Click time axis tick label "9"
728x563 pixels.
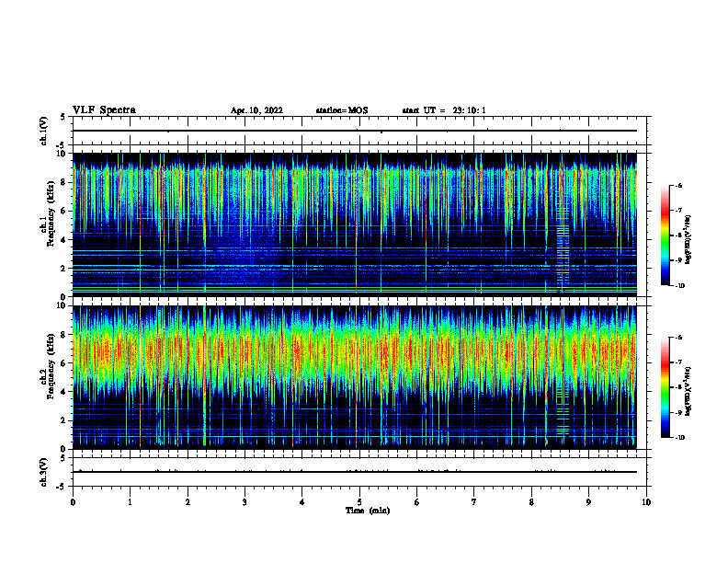tap(588, 502)
